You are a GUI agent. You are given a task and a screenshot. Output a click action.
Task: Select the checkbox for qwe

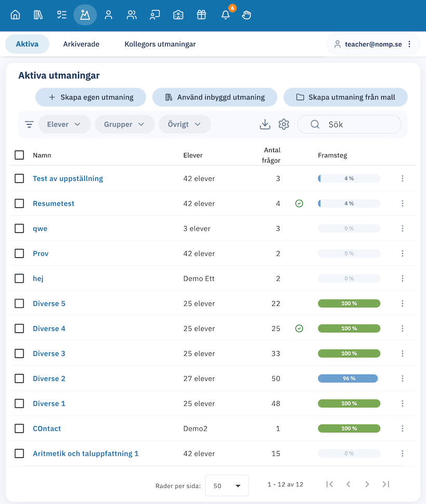(19, 229)
